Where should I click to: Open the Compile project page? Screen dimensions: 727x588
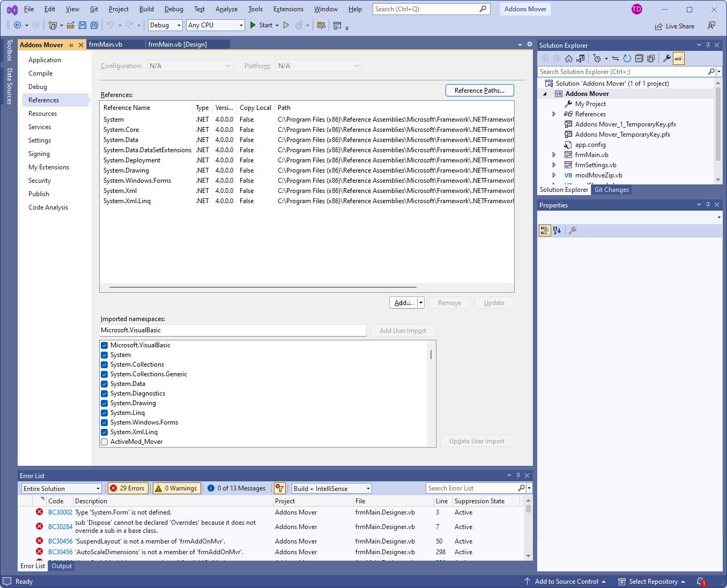point(41,73)
